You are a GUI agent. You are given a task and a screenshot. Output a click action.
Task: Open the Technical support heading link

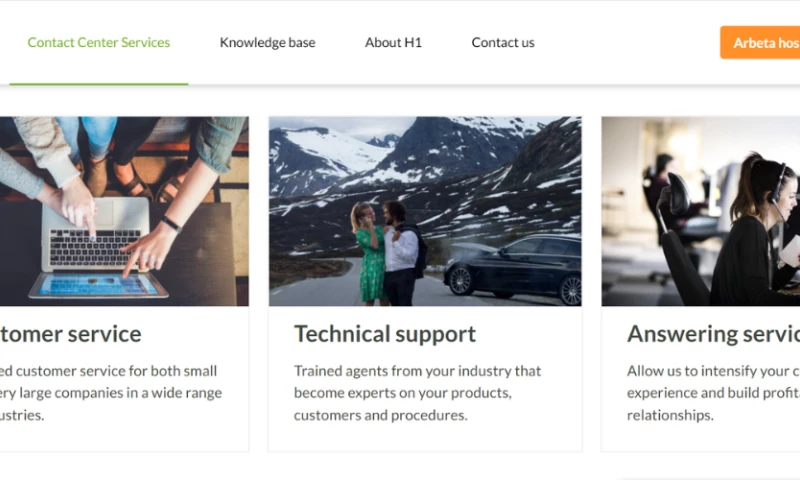click(385, 334)
